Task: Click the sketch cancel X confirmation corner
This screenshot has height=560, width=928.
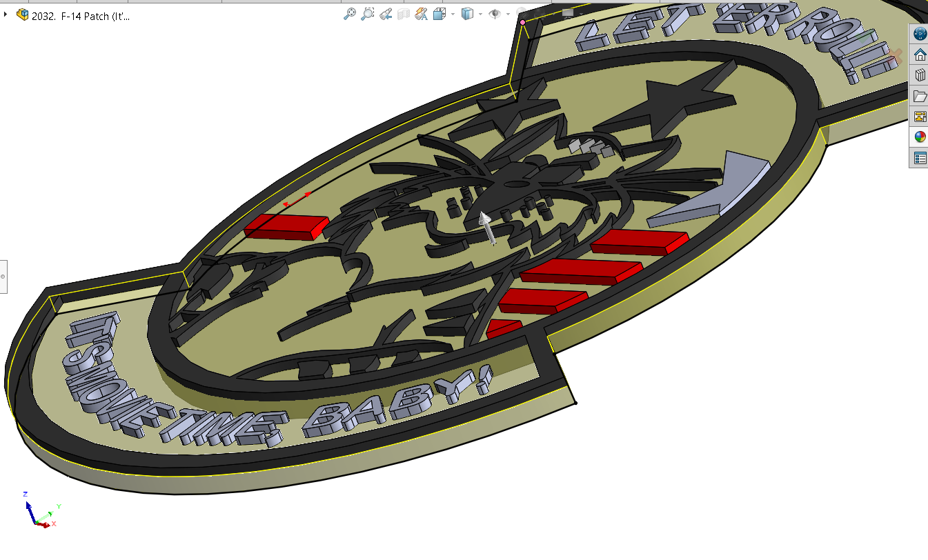Action: point(895,55)
